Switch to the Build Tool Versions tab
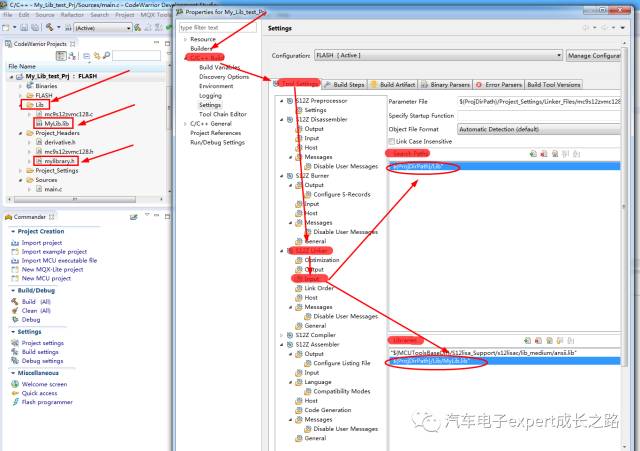640x451 pixels. pyautogui.click(x=553, y=84)
